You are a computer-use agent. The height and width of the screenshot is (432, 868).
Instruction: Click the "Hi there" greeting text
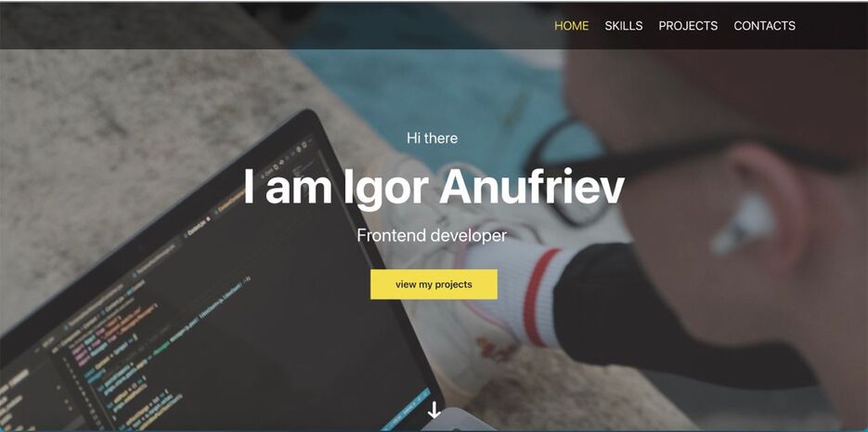[x=433, y=137]
